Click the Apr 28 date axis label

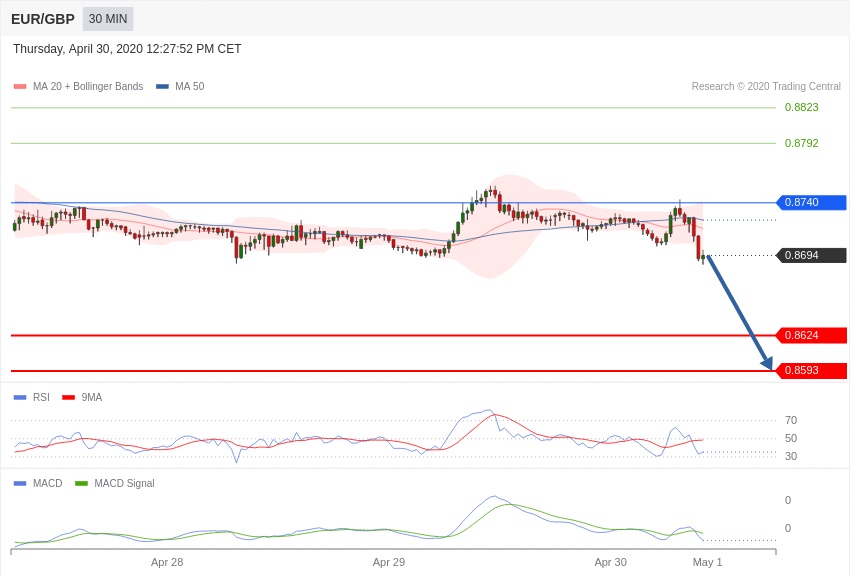point(167,562)
